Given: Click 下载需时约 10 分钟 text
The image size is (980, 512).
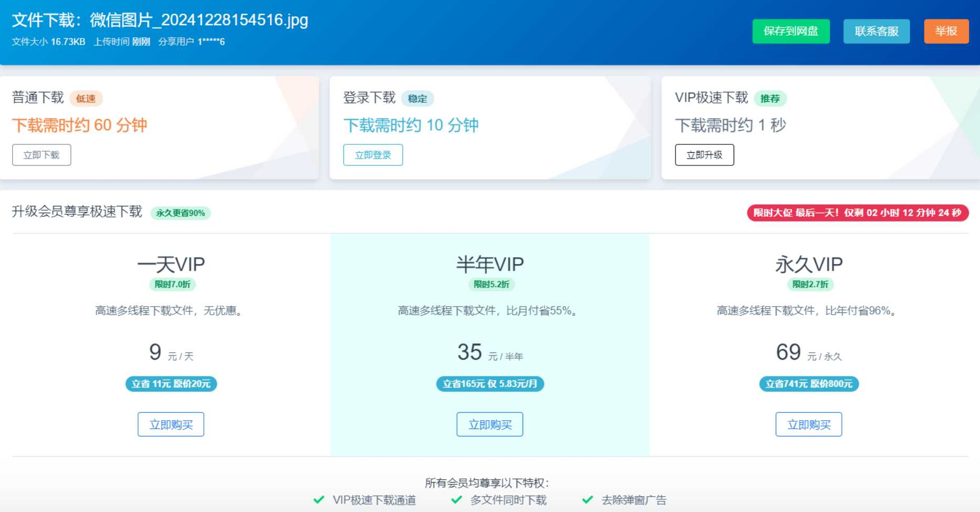Looking at the screenshot, I should click(411, 125).
